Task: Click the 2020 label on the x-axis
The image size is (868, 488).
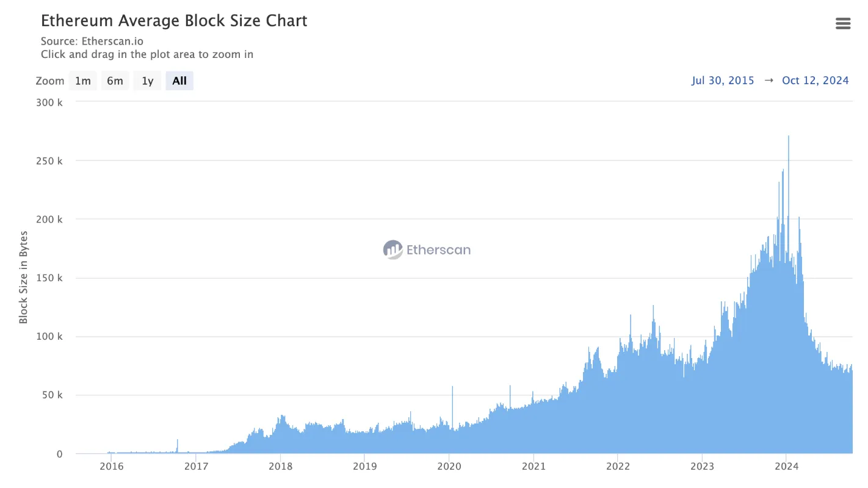Action: tap(449, 466)
